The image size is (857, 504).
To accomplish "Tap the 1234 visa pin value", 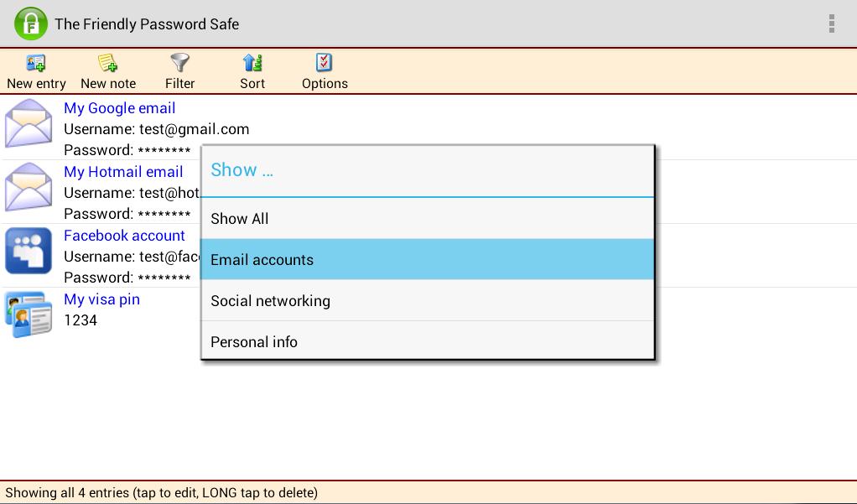I will (81, 320).
